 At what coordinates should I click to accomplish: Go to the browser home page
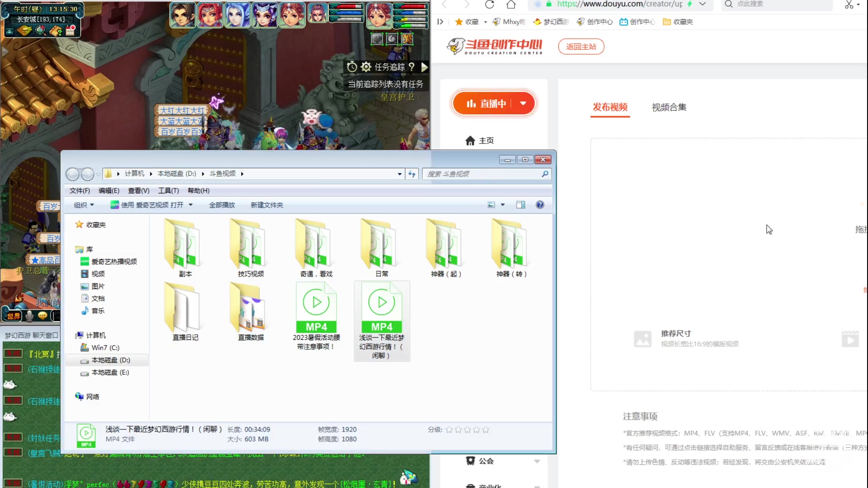click(x=511, y=5)
